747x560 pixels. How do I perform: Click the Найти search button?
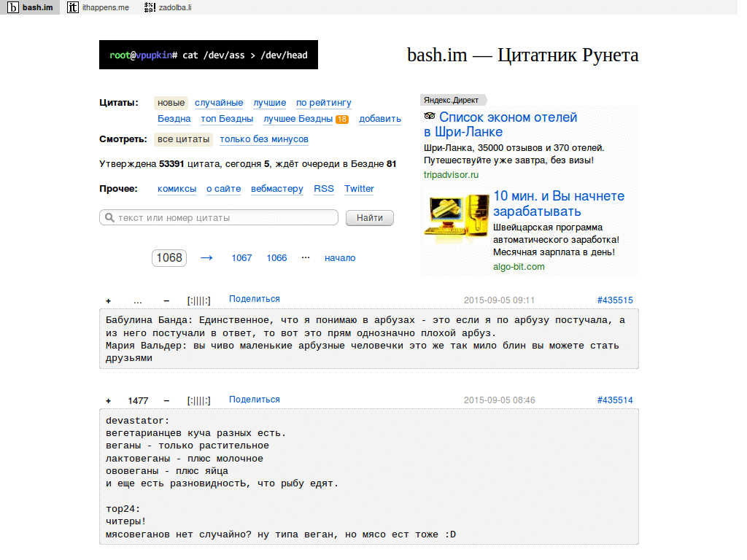click(x=370, y=217)
